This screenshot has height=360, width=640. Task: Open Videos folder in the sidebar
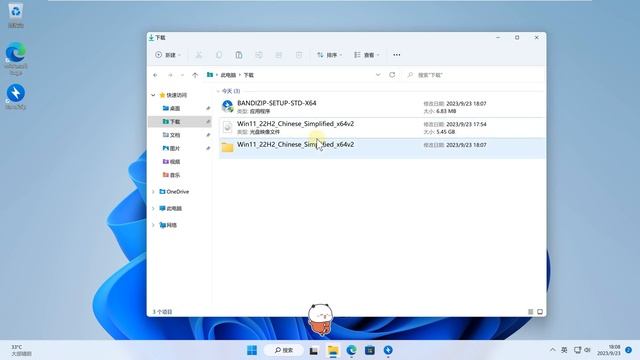point(171,162)
